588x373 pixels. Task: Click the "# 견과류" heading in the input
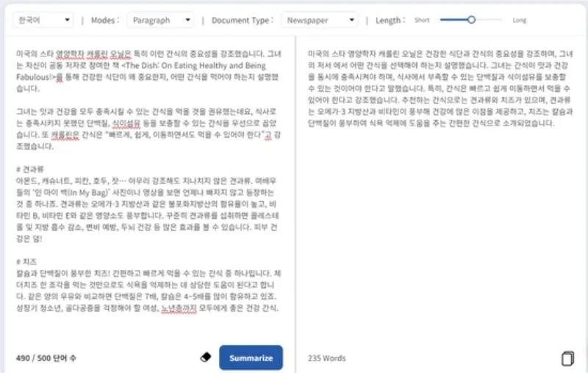30,170
